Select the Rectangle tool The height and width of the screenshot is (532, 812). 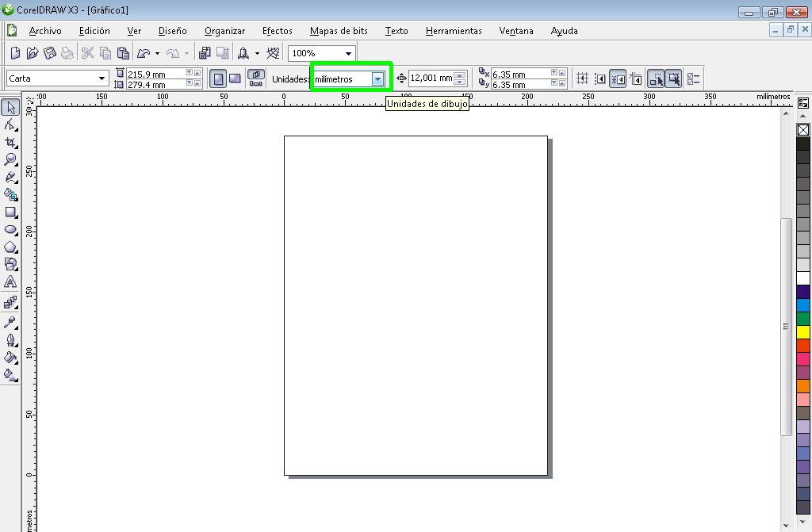[x=11, y=212]
